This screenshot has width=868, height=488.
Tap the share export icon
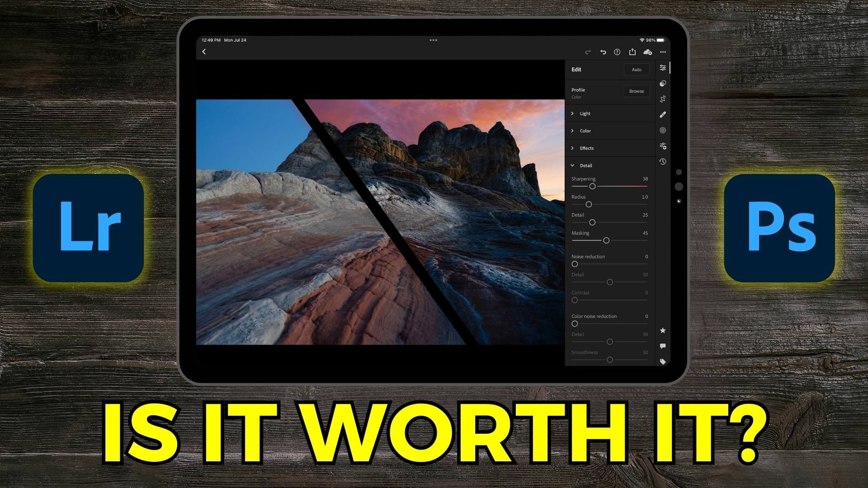click(632, 52)
